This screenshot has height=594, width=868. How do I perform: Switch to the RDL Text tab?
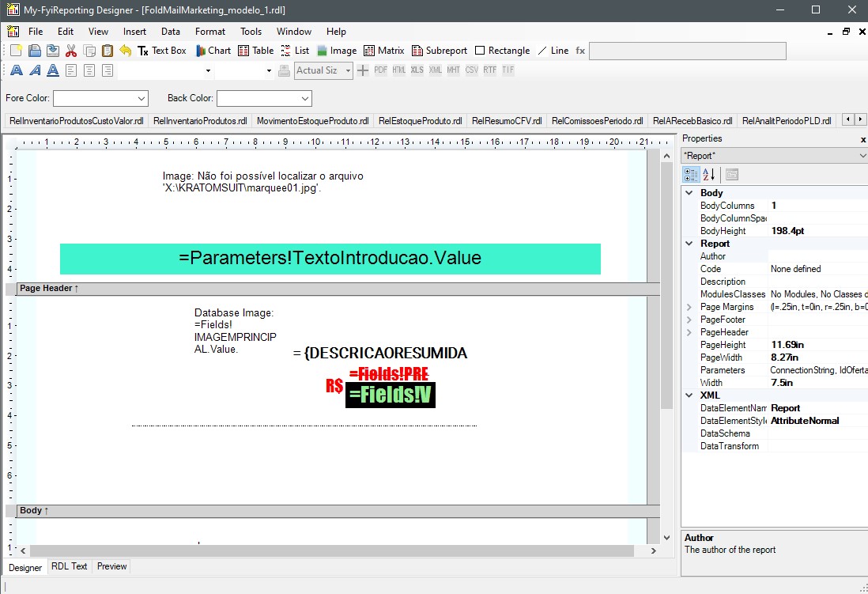point(70,566)
